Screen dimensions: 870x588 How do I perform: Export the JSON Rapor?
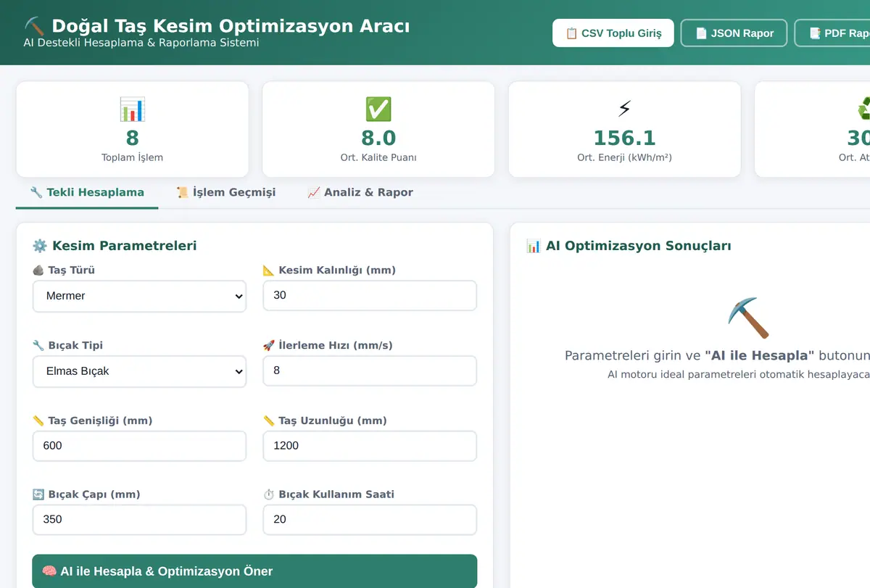(734, 33)
